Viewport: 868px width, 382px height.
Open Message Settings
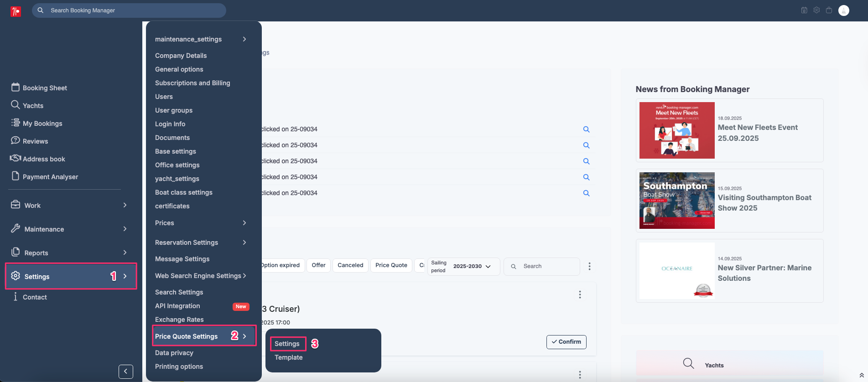click(182, 259)
